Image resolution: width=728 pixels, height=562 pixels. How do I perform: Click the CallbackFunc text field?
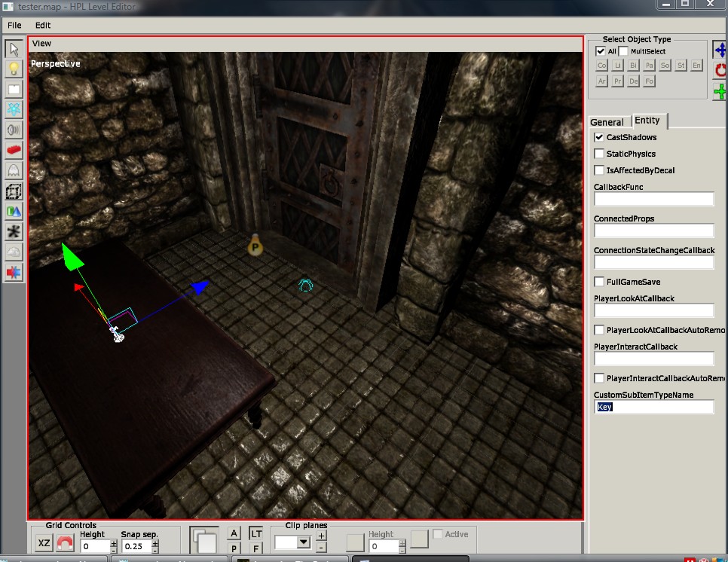[653, 199]
